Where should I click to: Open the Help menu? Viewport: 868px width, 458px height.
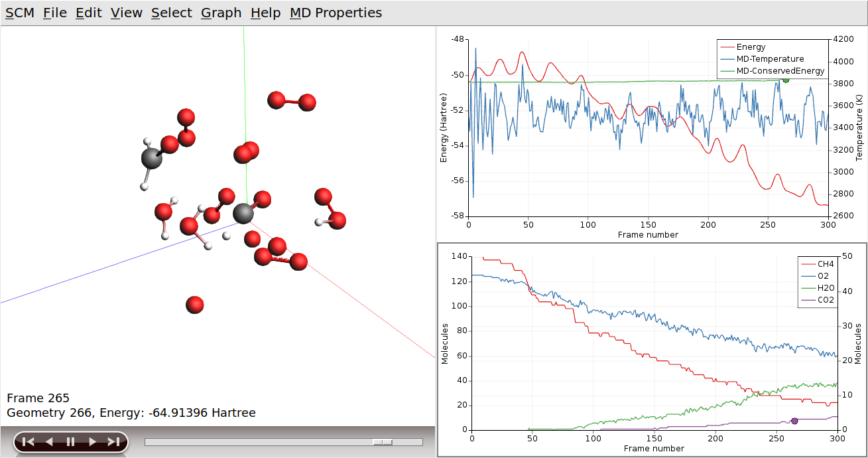[x=265, y=12]
